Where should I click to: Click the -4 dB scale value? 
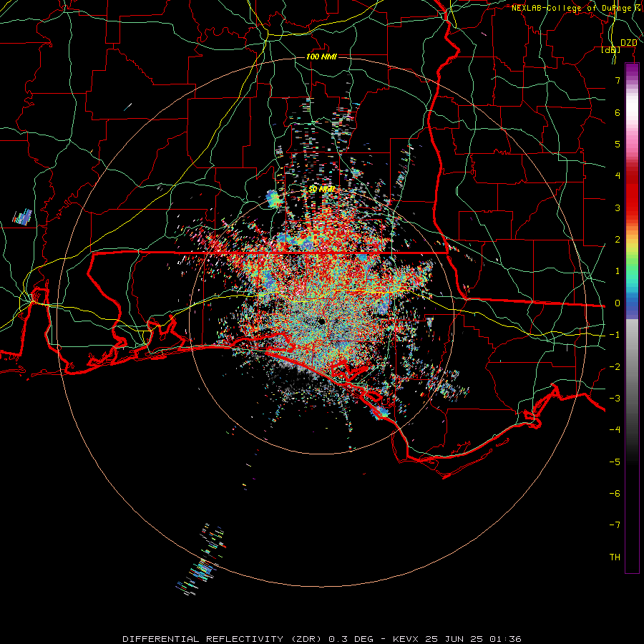(x=615, y=429)
